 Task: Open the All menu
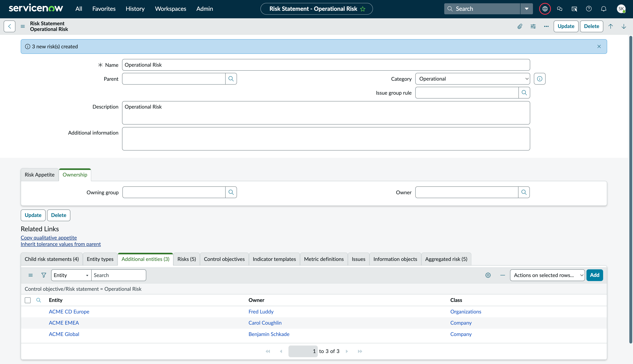click(79, 9)
